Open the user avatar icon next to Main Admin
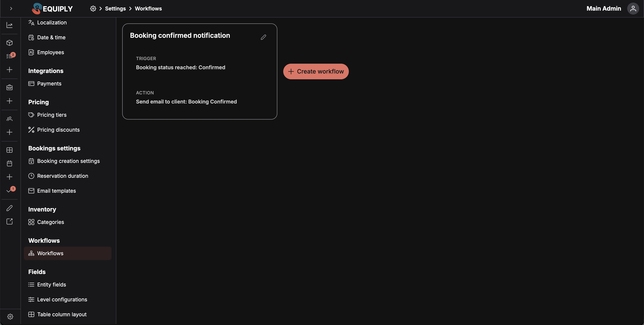644x325 pixels. (633, 9)
